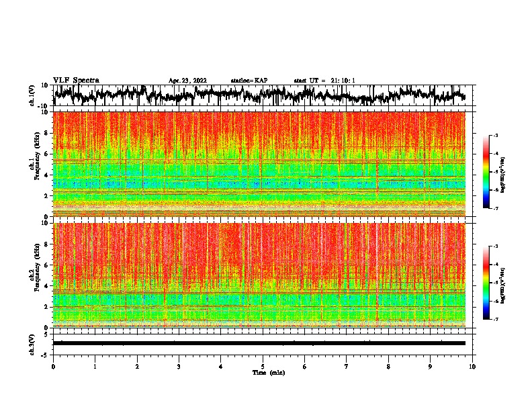Viewport: 532px width, 411px height.
Task: Click the log(PSD) label beside ch.1 colorbar
Action: tap(502, 175)
